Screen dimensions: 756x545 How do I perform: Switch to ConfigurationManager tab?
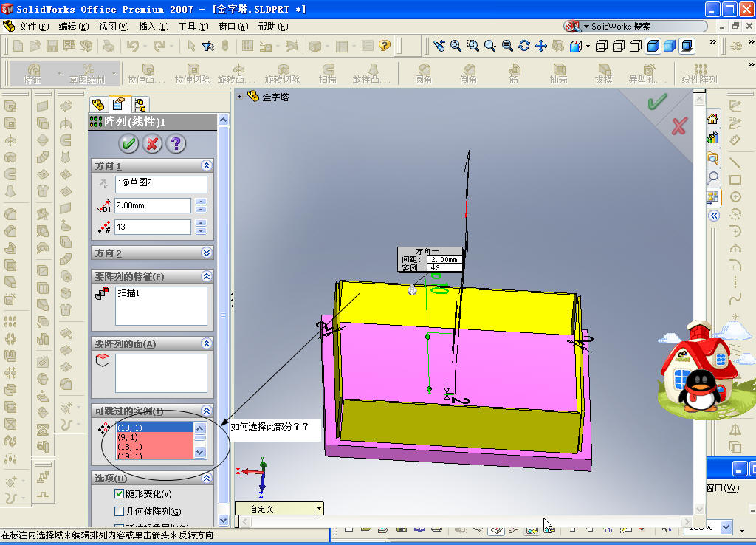140,104
